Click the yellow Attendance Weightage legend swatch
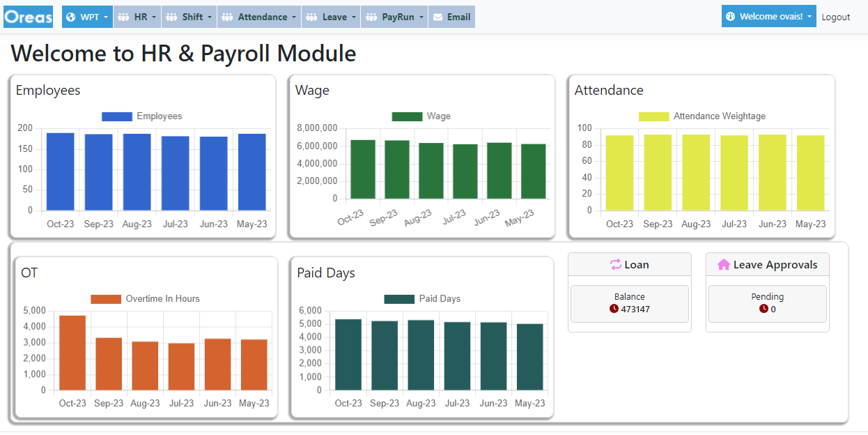Screen dimensions: 868x435 (654, 116)
